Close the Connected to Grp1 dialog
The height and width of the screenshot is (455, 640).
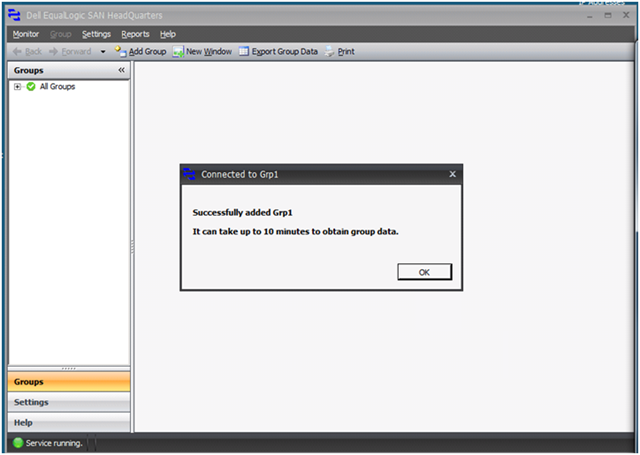[452, 174]
